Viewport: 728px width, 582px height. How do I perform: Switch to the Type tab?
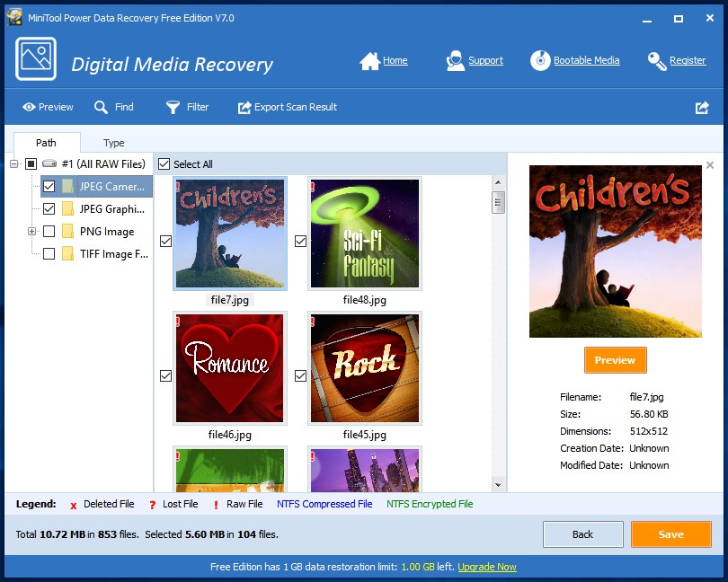click(x=114, y=143)
